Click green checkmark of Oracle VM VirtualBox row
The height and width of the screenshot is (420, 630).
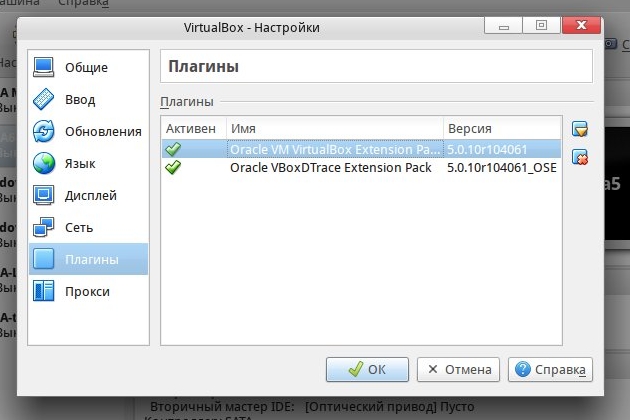click(173, 149)
